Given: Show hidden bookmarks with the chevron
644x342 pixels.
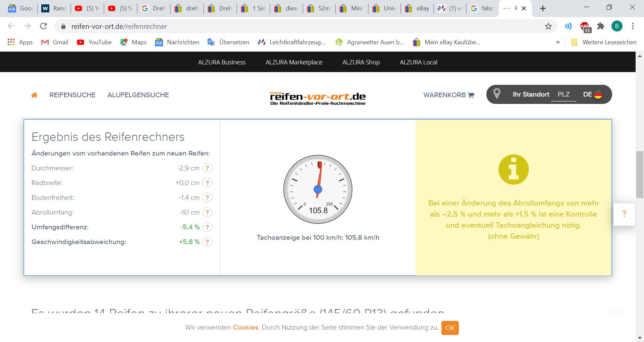Looking at the screenshot, I should 558,42.
